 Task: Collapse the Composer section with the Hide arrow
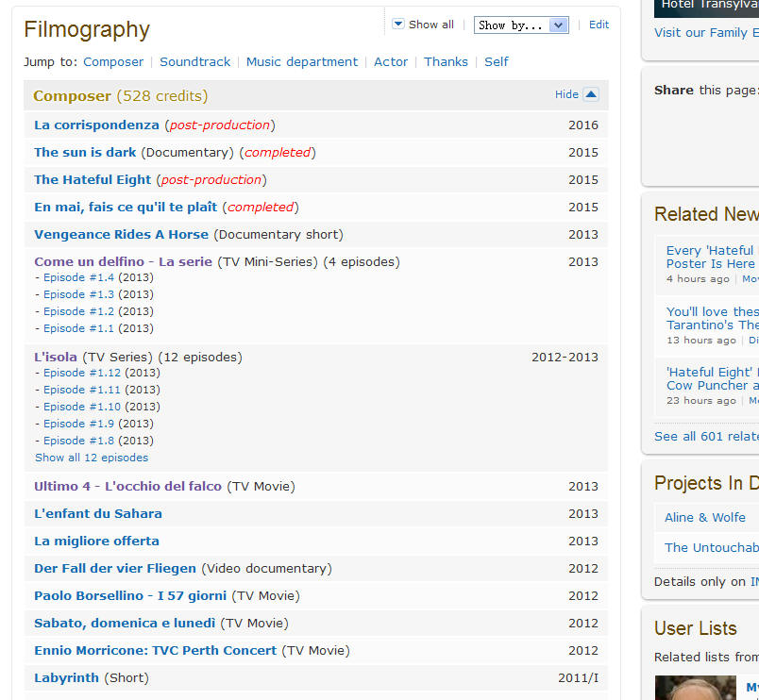pyautogui.click(x=591, y=94)
